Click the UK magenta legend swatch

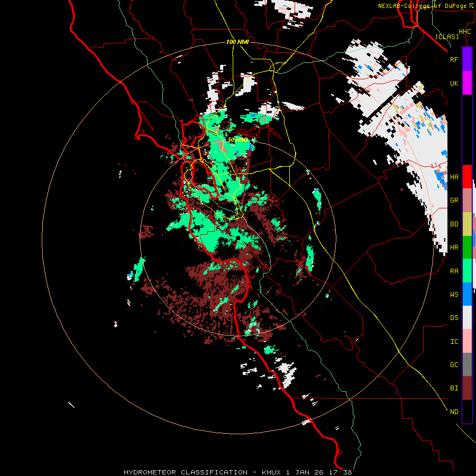(x=467, y=83)
